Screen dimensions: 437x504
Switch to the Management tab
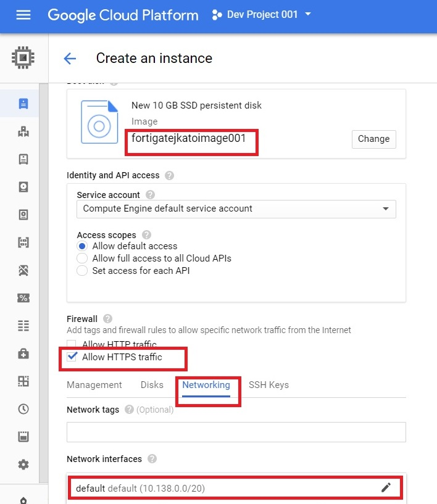pyautogui.click(x=94, y=385)
